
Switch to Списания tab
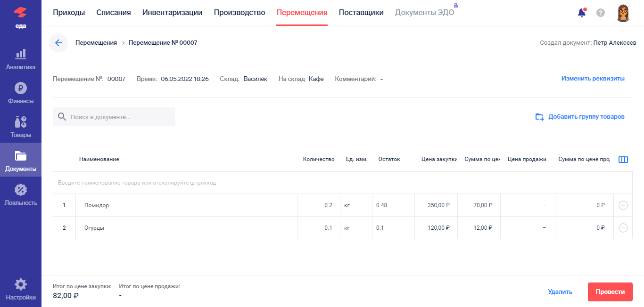click(114, 13)
